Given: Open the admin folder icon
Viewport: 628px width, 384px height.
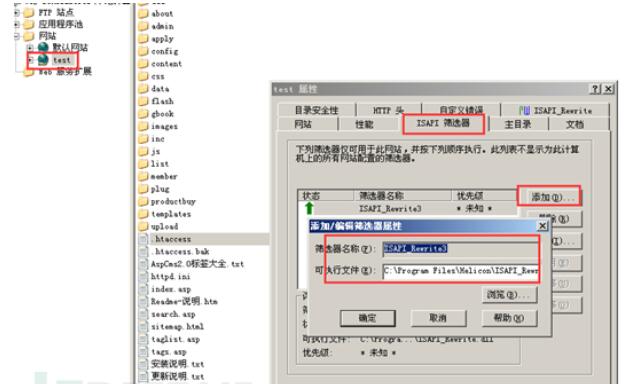Looking at the screenshot, I should 143,26.
